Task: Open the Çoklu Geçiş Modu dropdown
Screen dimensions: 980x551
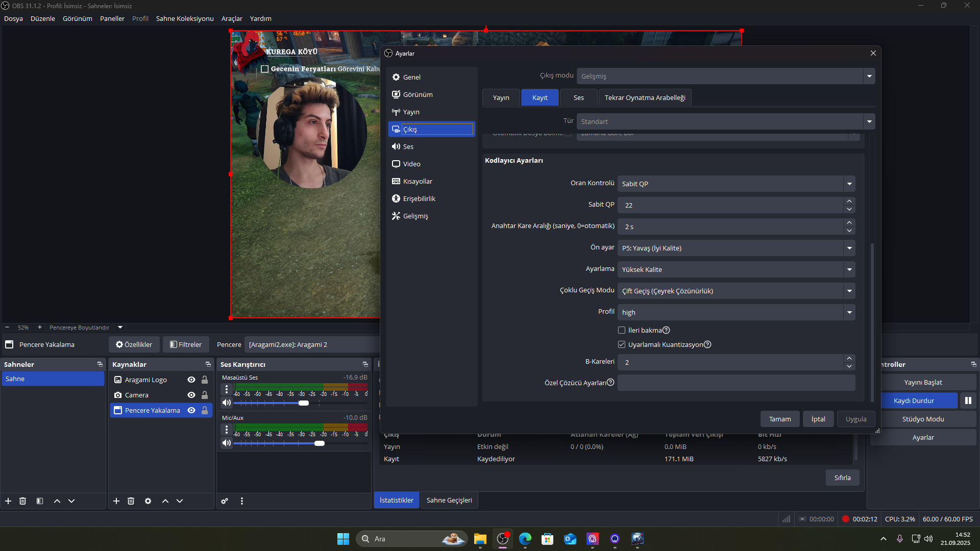Action: pos(736,291)
